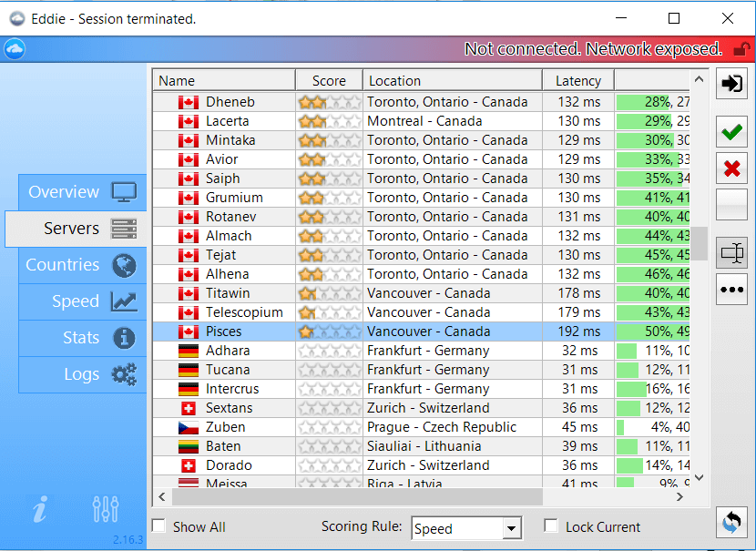This screenshot has width=756, height=551.
Task: Enable the Show All checkbox
Action: coord(159,525)
